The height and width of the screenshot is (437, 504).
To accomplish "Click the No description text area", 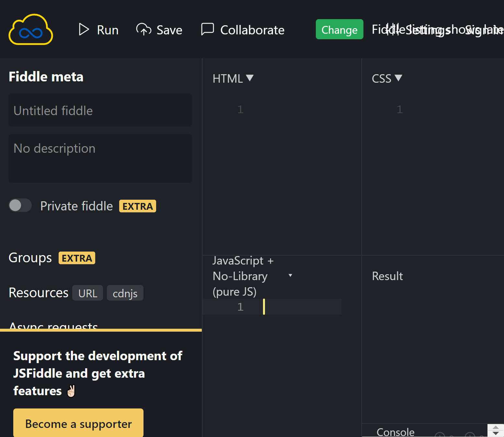I will (100, 159).
